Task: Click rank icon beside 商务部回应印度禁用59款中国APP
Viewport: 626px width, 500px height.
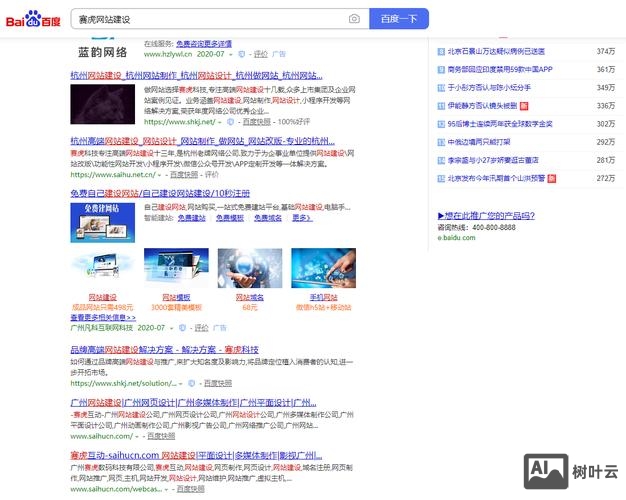Action: 441,69
